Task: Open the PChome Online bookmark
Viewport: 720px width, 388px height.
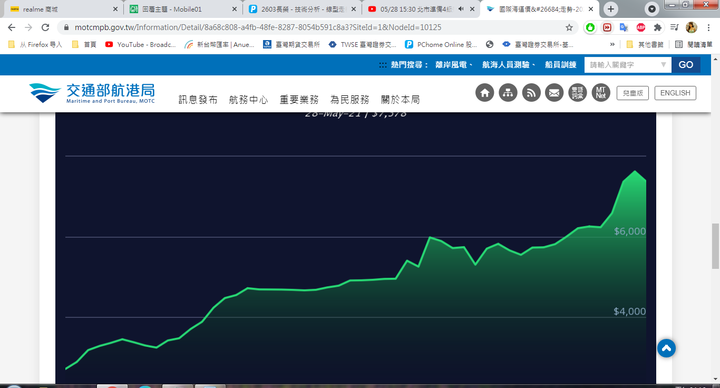Action: [x=441, y=45]
